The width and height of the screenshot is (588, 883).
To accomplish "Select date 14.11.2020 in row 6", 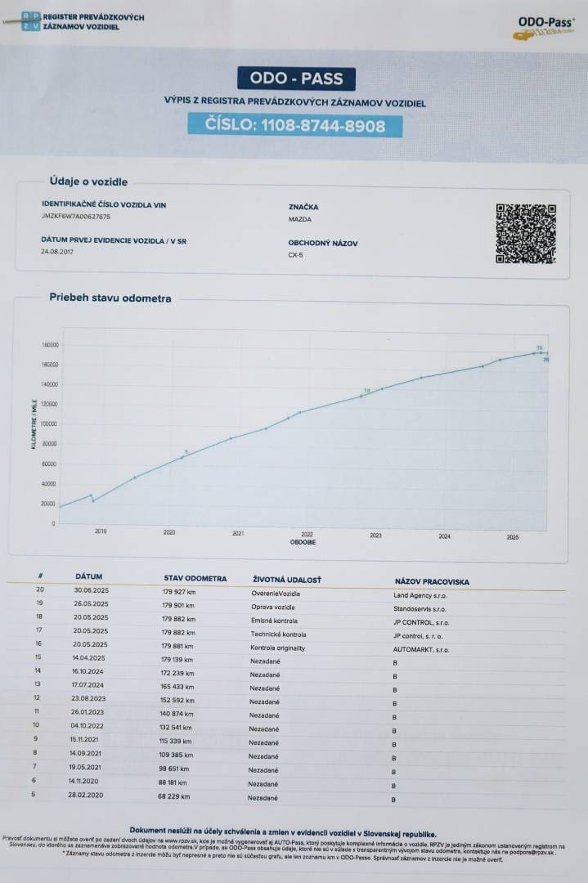I will 83,781.
